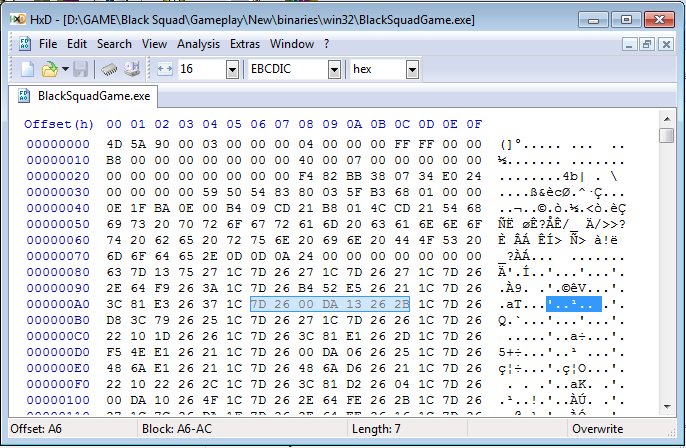The height and width of the screenshot is (448, 686).
Task: Click the document icon in the menu bar
Action: (x=24, y=44)
